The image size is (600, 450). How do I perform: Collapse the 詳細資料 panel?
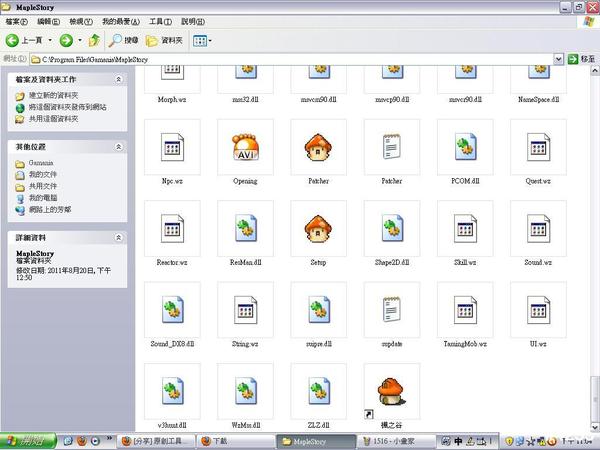(x=120, y=238)
